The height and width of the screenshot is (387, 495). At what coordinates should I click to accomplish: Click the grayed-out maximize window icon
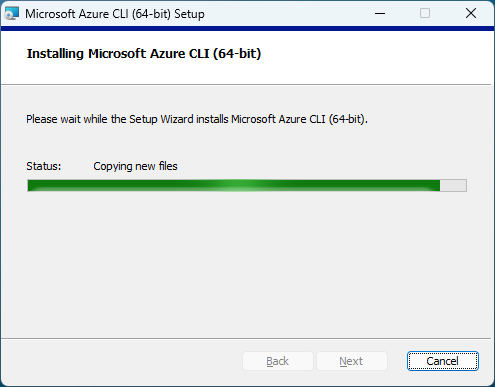coord(425,13)
